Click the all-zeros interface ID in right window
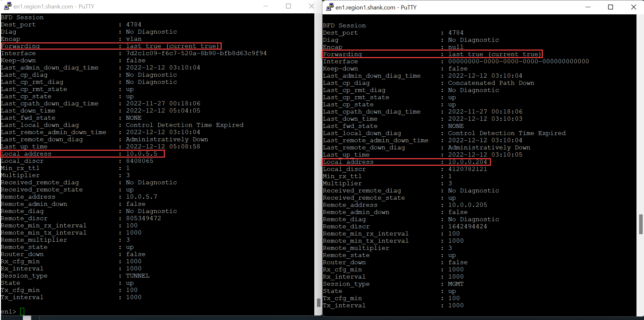 point(518,61)
